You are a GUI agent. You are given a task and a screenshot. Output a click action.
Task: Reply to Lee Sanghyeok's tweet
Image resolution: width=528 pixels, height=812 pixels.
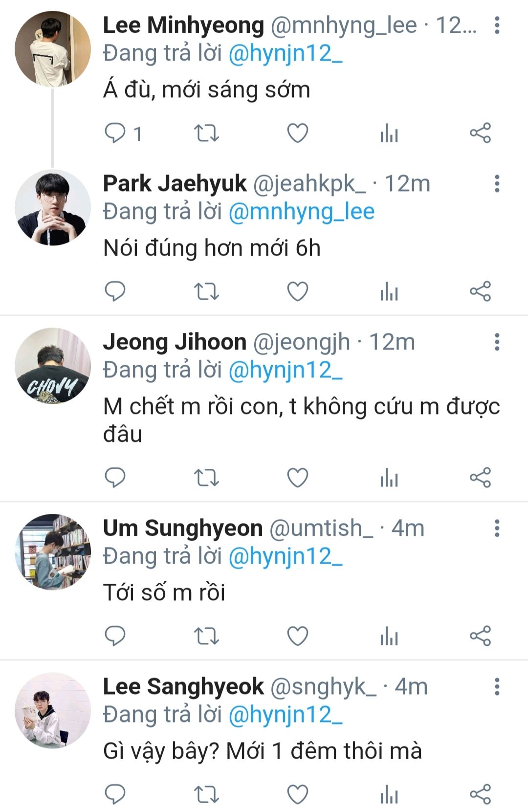115,794
